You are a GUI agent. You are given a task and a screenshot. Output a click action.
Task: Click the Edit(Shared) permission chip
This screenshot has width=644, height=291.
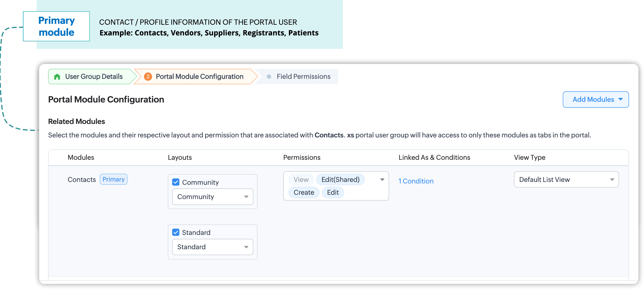340,180
